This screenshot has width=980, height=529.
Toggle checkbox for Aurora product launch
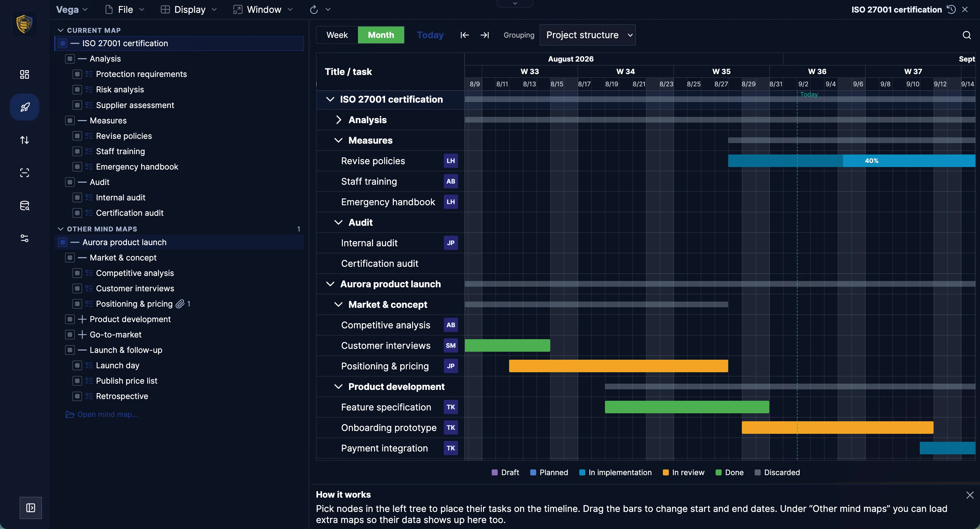[63, 242]
